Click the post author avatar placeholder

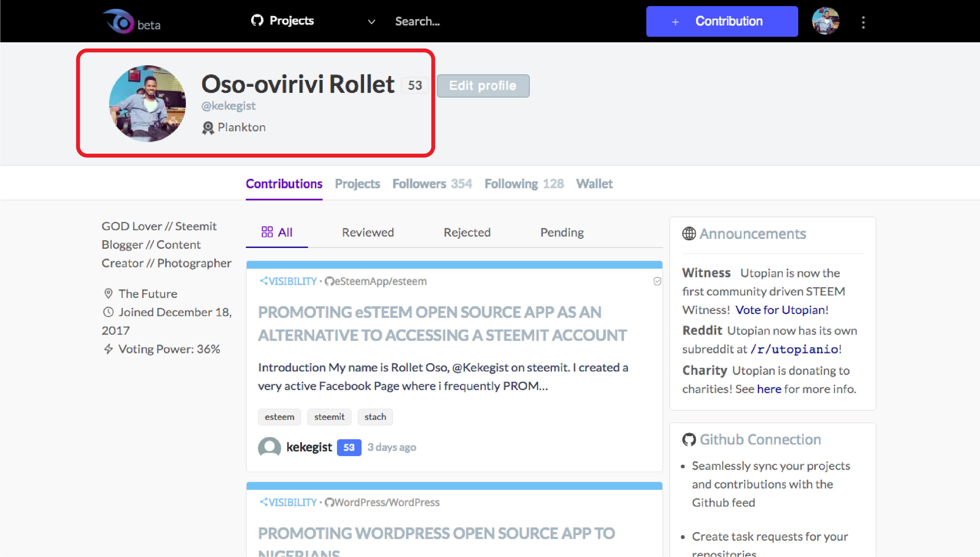(270, 447)
